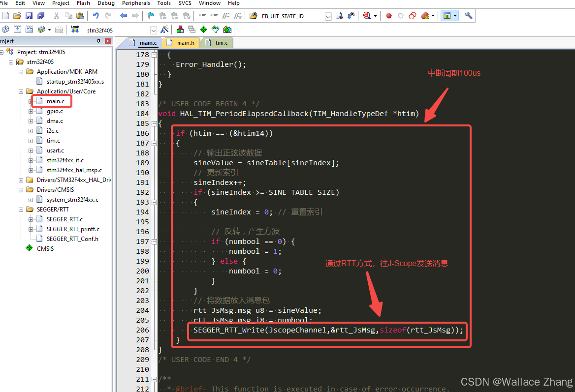The height and width of the screenshot is (392, 575).
Task: Open Options for Target magic wand
Action: pyautogui.click(x=164, y=30)
